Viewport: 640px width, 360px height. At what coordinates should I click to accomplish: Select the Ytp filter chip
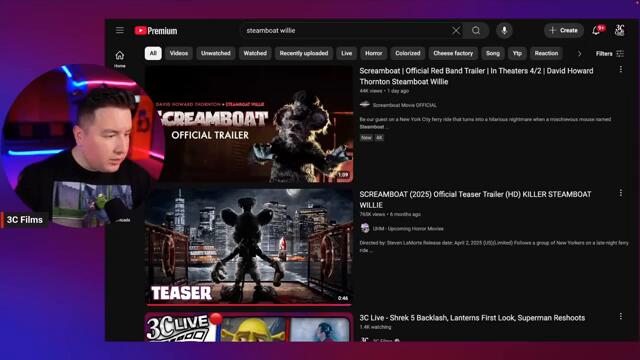click(517, 53)
